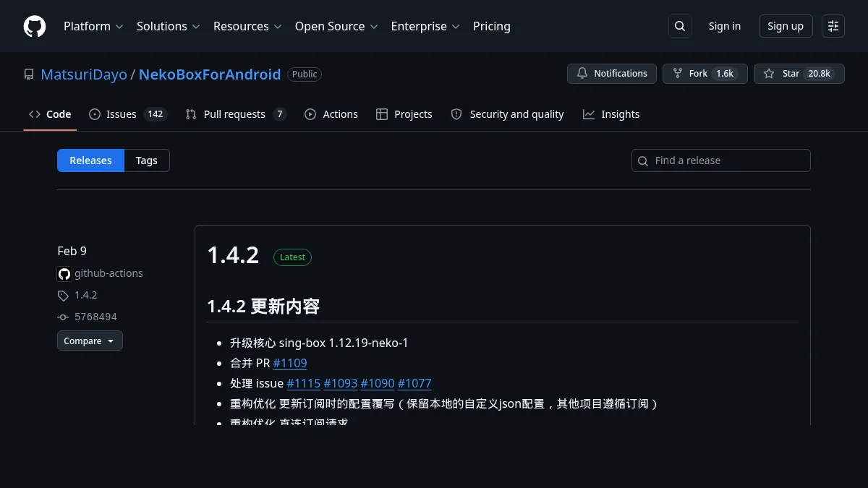
Task: Open pull request #1109 link
Action: coord(290,363)
